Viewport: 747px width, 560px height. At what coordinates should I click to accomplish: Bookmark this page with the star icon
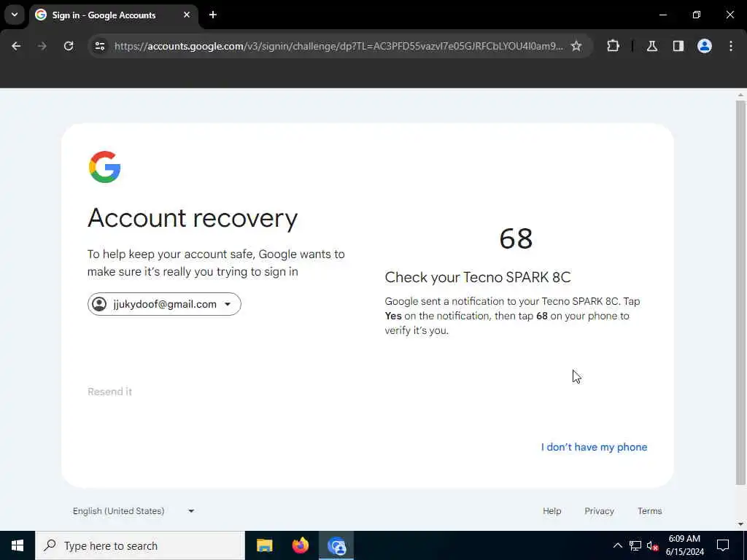point(576,46)
